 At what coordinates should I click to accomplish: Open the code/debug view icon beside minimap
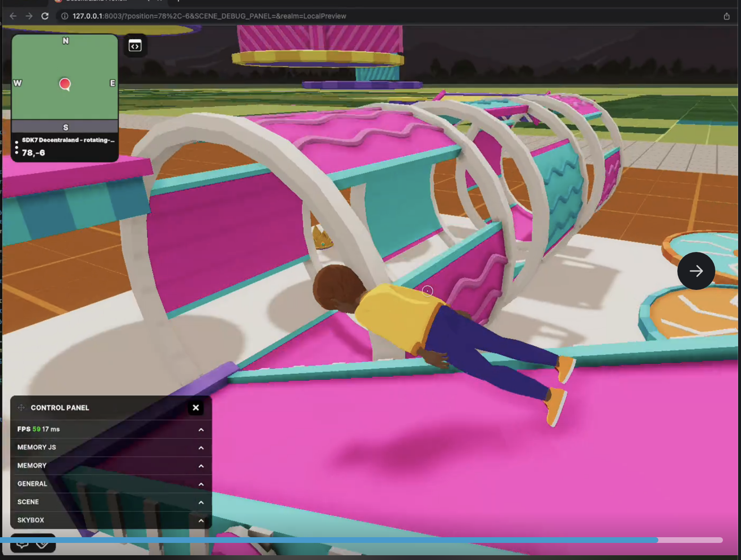[x=135, y=46]
